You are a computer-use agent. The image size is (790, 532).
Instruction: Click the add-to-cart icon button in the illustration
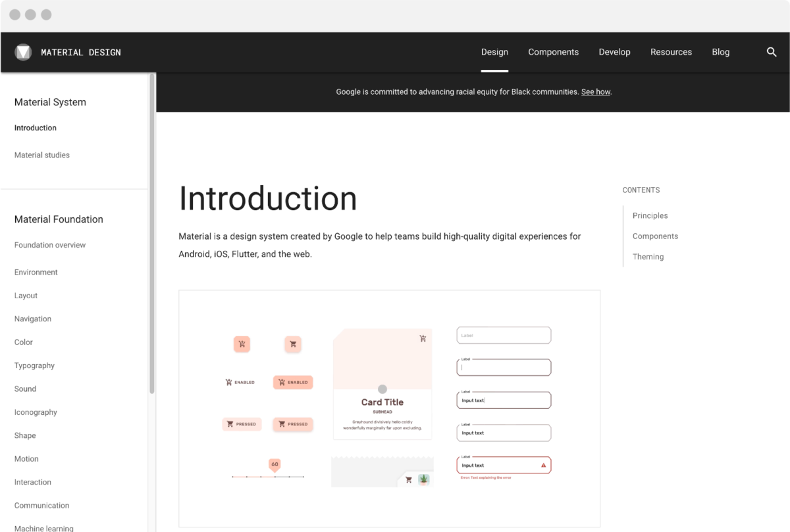242,344
